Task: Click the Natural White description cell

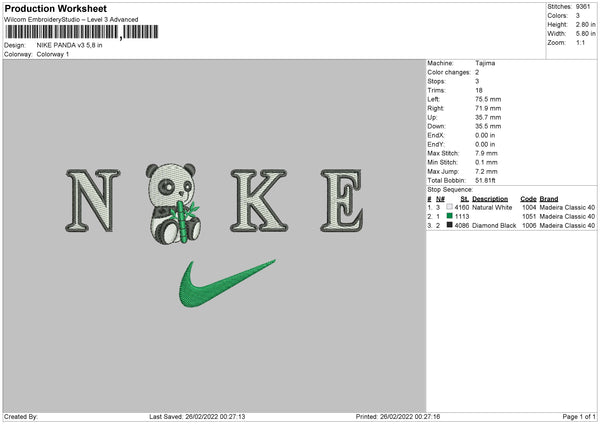Action: click(x=492, y=207)
